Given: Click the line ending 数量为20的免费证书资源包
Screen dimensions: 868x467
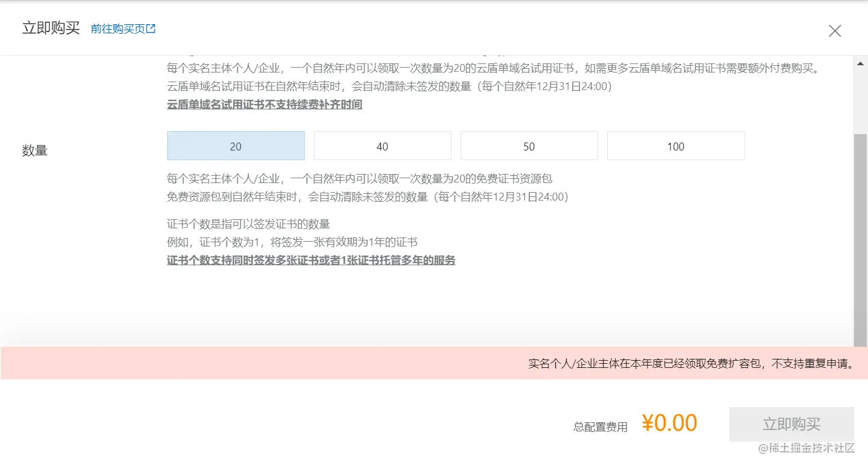Looking at the screenshot, I should [360, 179].
